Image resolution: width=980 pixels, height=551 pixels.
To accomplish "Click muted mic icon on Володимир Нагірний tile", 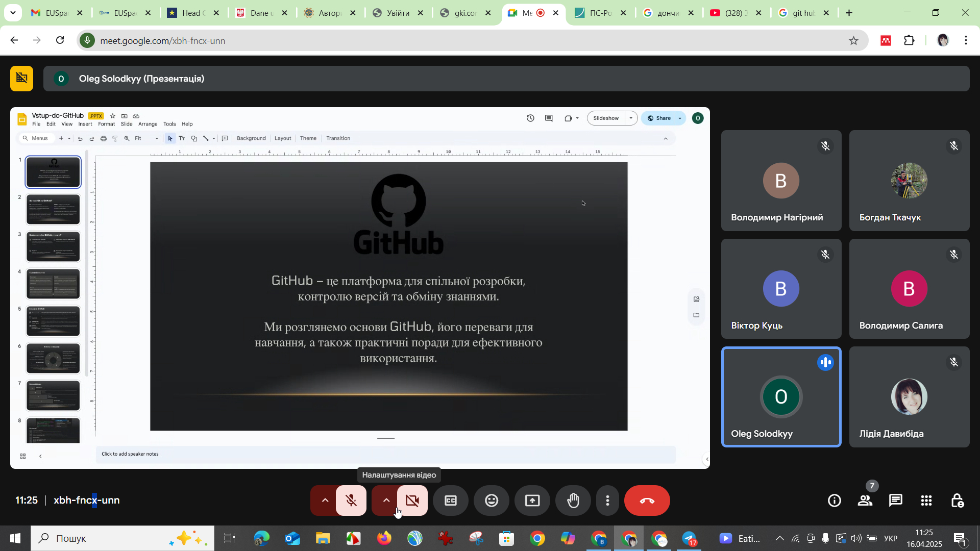I will pyautogui.click(x=825, y=146).
